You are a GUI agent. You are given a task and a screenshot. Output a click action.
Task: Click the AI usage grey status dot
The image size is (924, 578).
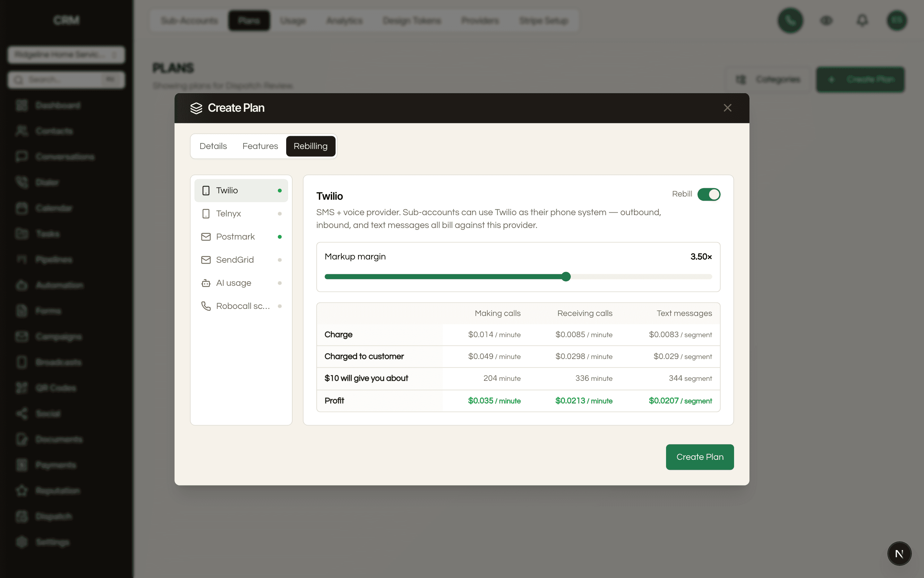(279, 283)
